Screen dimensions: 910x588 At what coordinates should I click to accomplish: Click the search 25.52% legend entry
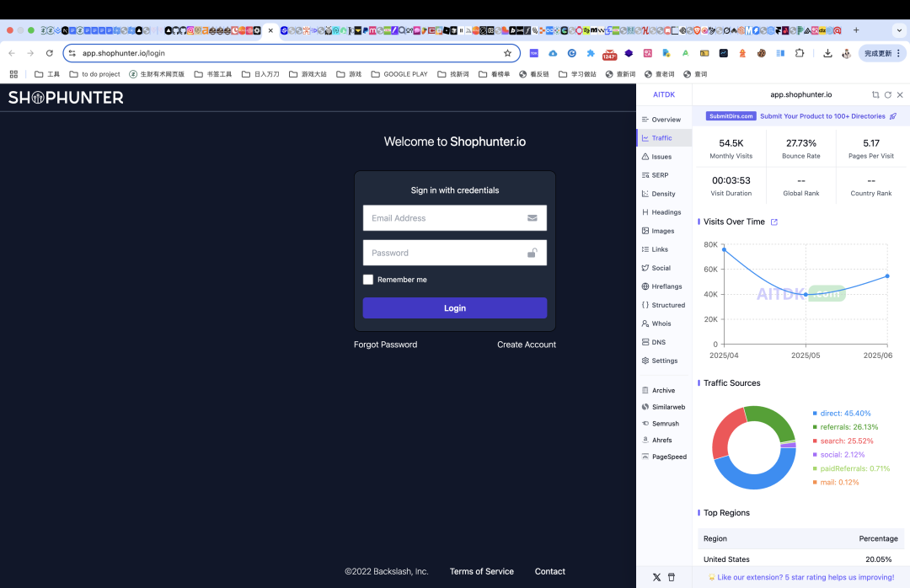(843, 441)
